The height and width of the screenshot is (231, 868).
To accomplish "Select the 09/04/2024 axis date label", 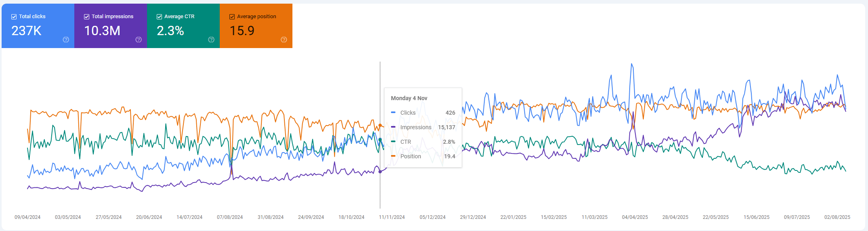I will tap(27, 217).
